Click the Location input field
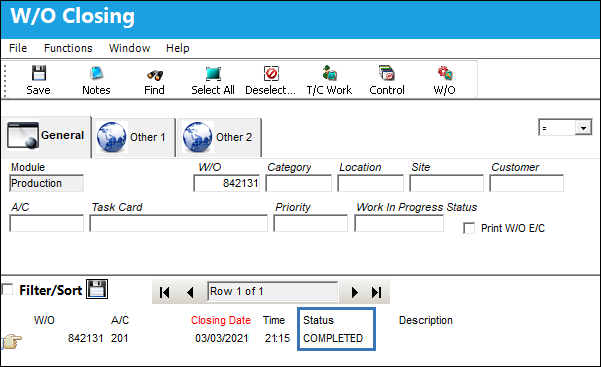Viewport: 601px width, 367px height. (371, 183)
